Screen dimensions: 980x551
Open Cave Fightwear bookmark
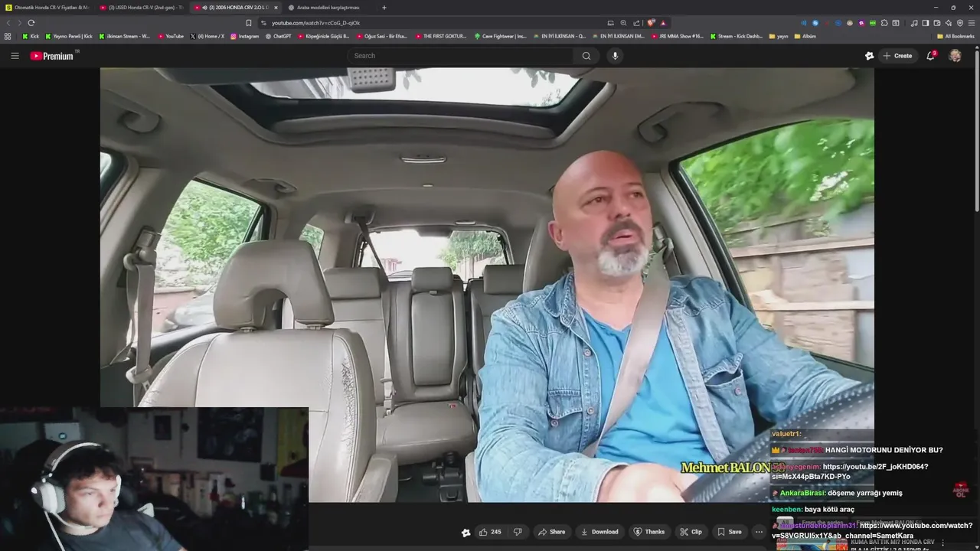pos(500,36)
